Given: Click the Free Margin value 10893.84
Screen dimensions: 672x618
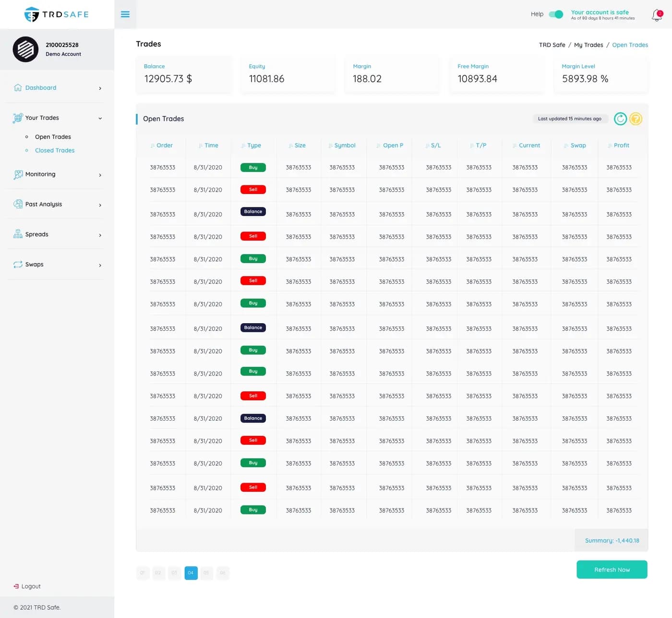Looking at the screenshot, I should click(477, 79).
